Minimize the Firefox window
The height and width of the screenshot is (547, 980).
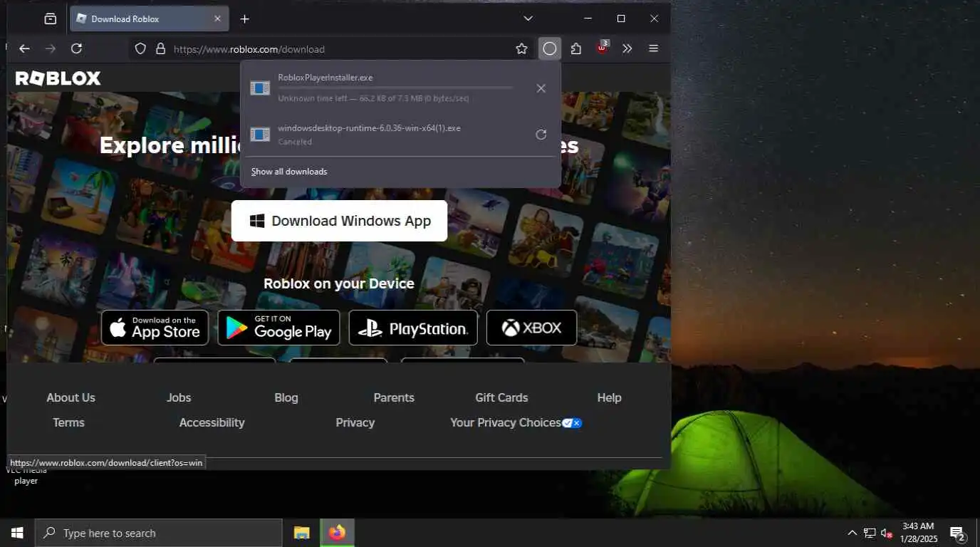coord(588,19)
